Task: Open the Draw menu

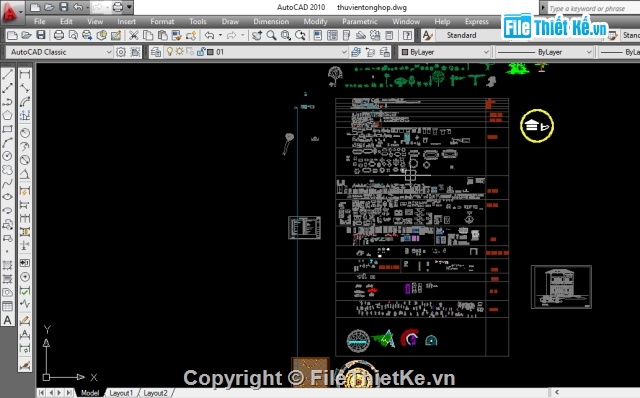Action: (x=230, y=21)
